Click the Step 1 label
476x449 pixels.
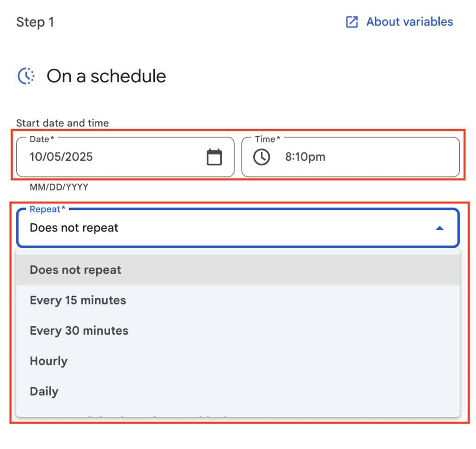pos(35,22)
